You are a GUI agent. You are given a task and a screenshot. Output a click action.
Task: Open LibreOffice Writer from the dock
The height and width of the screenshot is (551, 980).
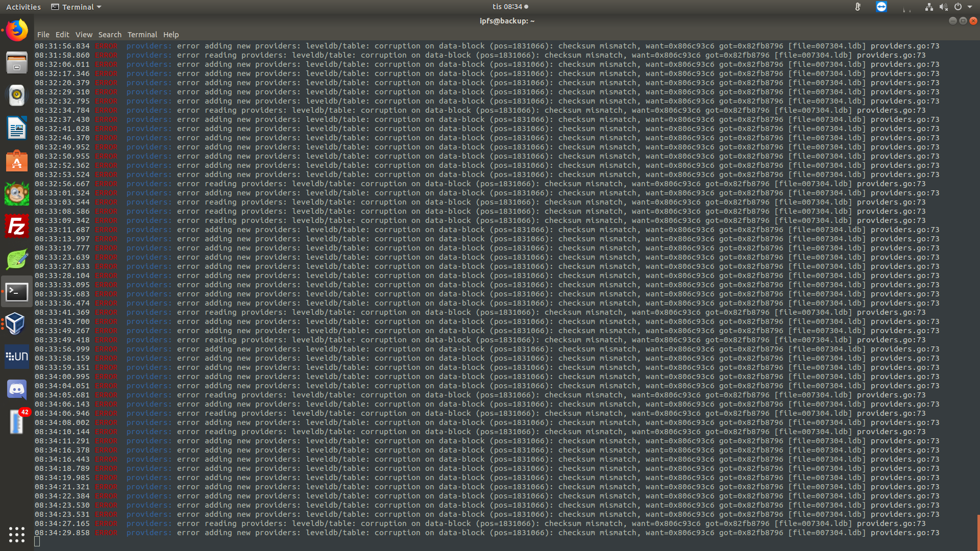[x=17, y=128]
